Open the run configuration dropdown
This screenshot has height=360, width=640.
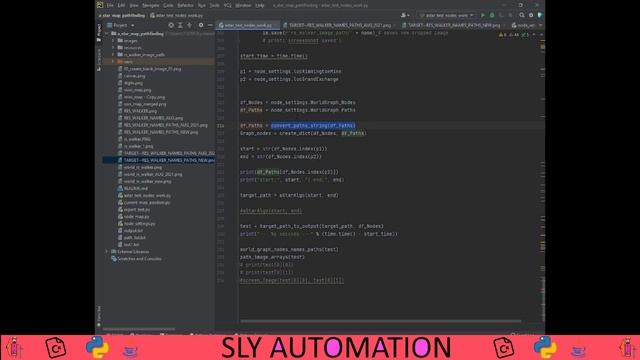point(446,15)
